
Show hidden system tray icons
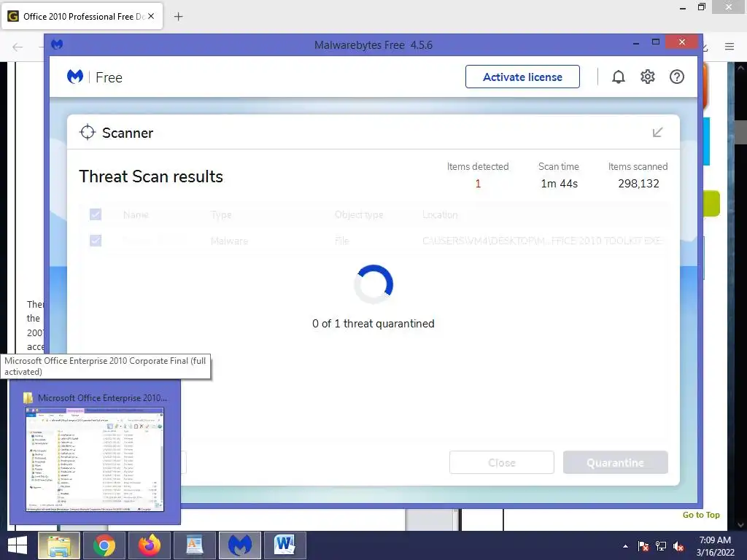625,546
